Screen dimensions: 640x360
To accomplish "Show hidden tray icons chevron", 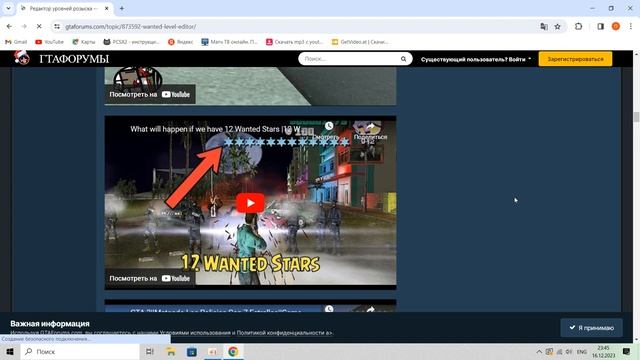I will pyautogui.click(x=539, y=351).
